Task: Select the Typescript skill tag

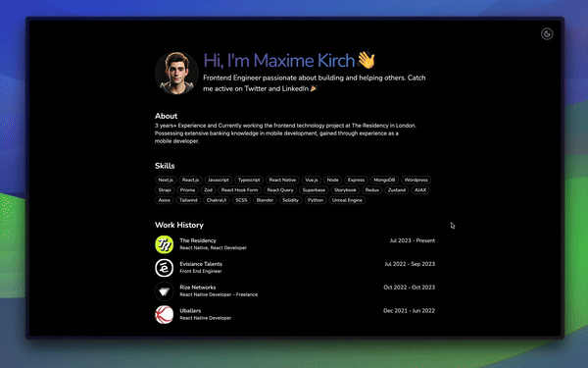Action: (249, 180)
